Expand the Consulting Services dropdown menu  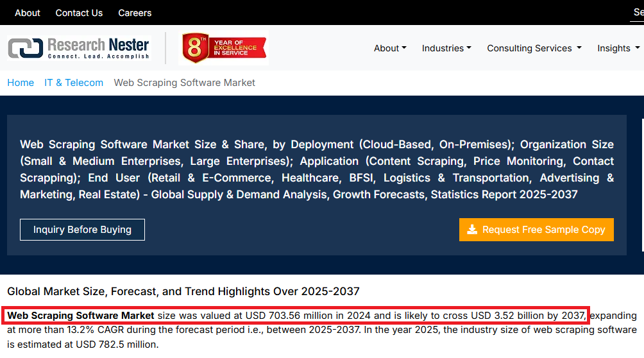pyautogui.click(x=534, y=48)
